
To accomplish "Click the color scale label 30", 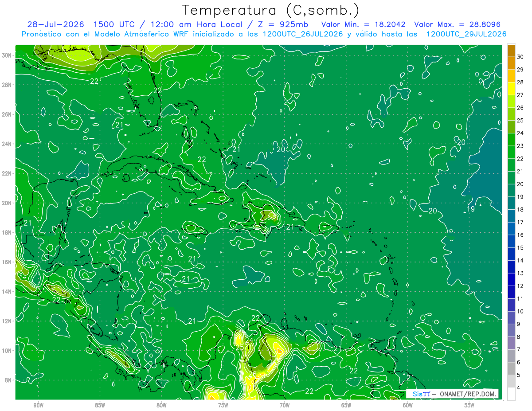I will pos(520,57).
